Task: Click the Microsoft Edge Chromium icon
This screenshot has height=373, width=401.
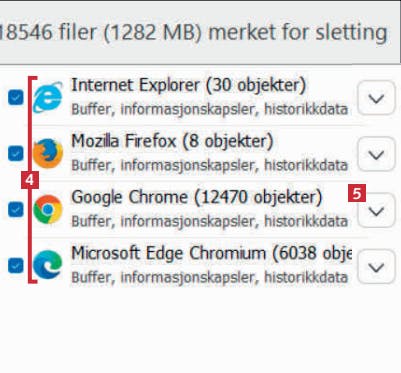Action: (48, 265)
